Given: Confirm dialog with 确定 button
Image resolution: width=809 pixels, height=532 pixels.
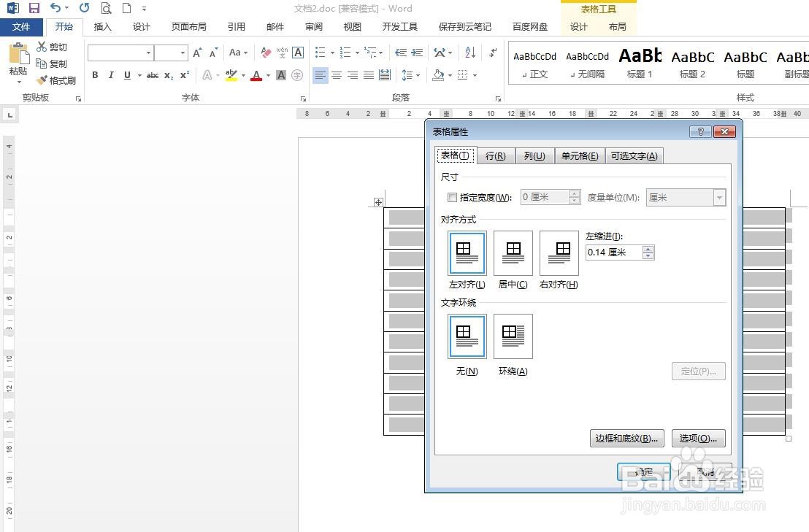Looking at the screenshot, I should [644, 471].
